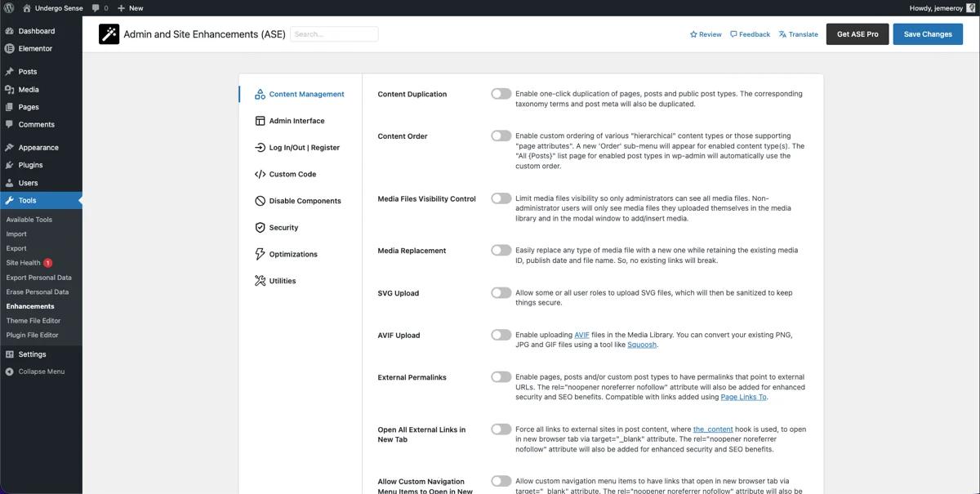Toggle Media Files Visibility Control on
Screen dimensions: 980x494
pyautogui.click(x=501, y=198)
